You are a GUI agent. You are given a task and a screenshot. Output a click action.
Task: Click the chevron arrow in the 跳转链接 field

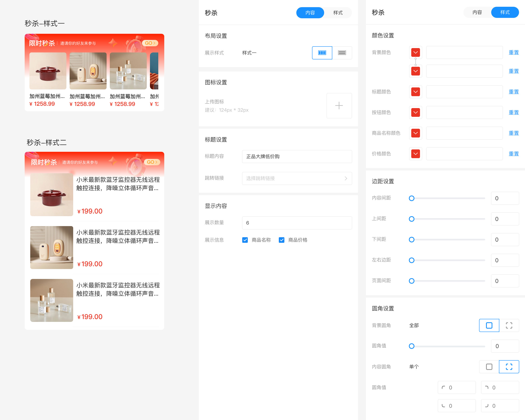click(346, 178)
